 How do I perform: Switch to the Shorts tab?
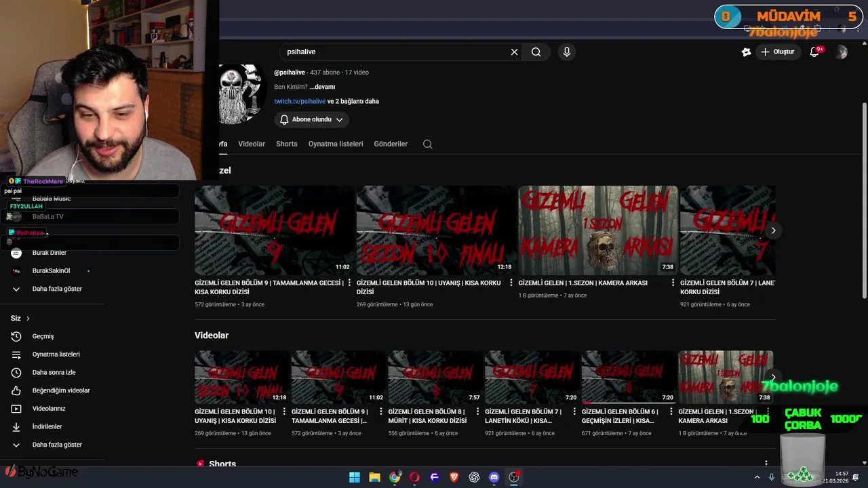click(x=287, y=144)
